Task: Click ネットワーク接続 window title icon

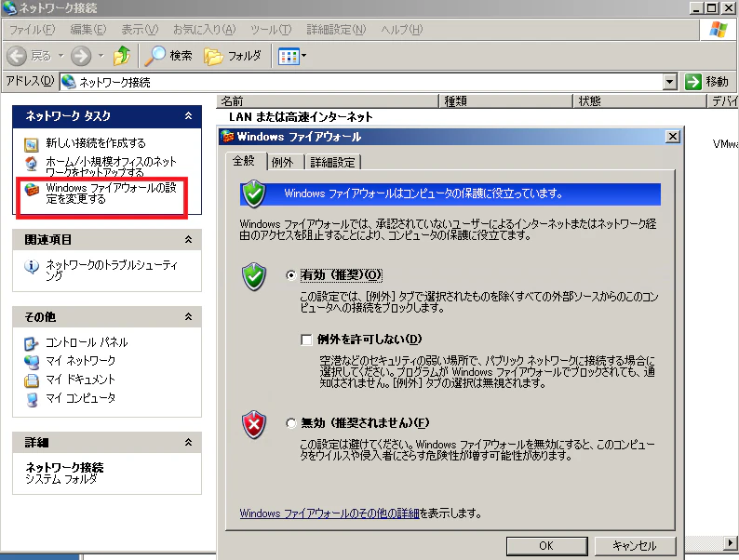Action: 9,8
